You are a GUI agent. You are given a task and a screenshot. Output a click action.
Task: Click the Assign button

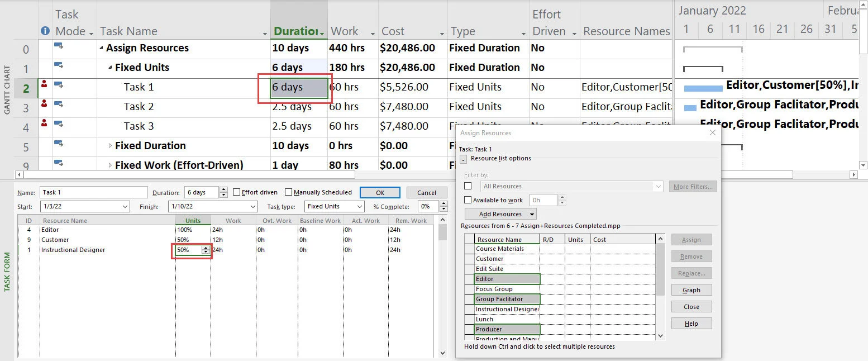691,240
